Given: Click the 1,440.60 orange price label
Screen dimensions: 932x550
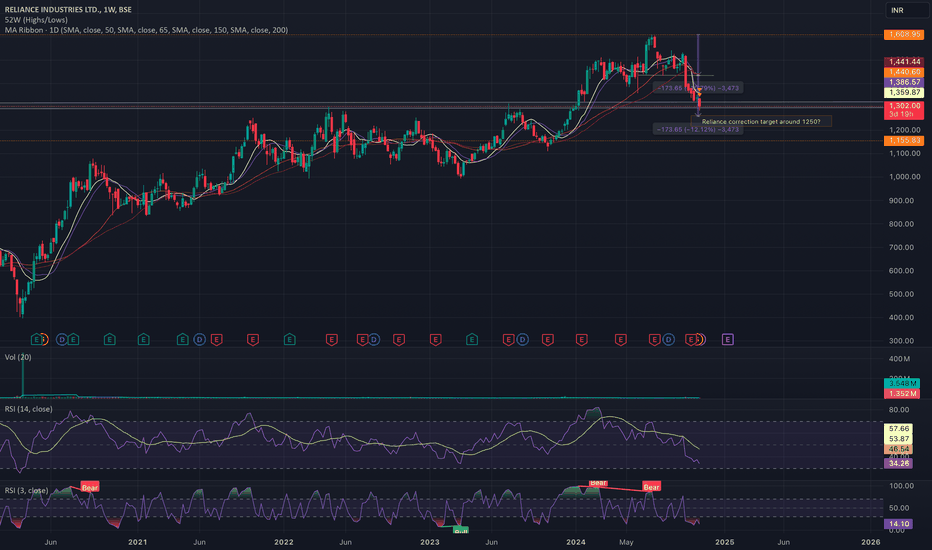Looking at the screenshot, I should 903,72.
